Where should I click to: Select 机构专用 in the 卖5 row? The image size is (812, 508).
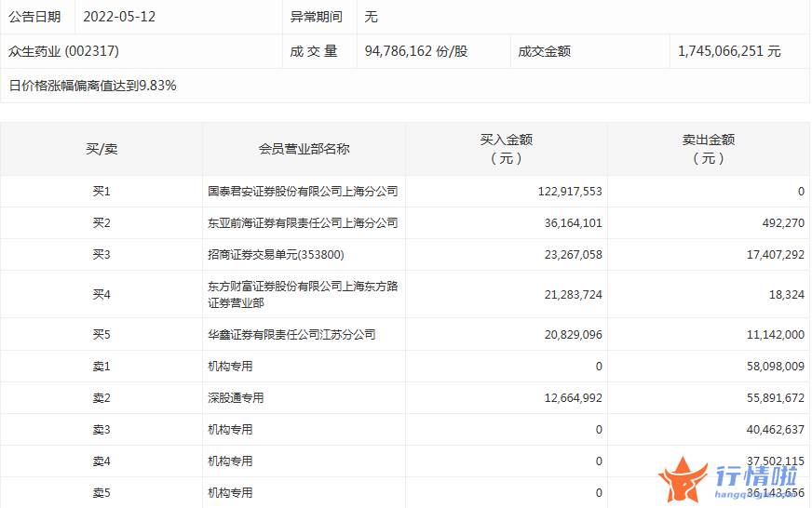click(x=230, y=492)
